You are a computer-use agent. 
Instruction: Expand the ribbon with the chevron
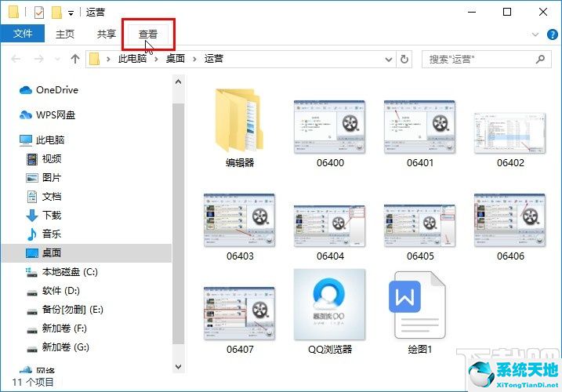(535, 34)
